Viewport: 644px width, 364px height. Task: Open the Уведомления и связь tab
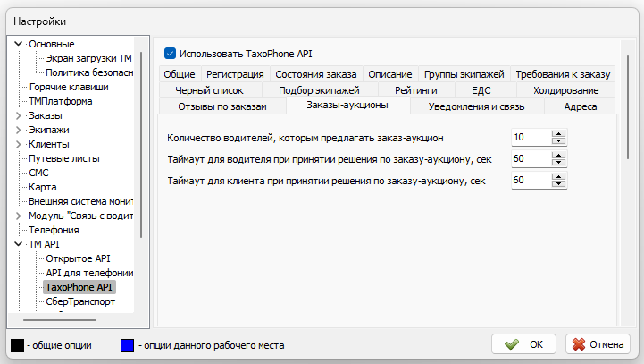[476, 106]
